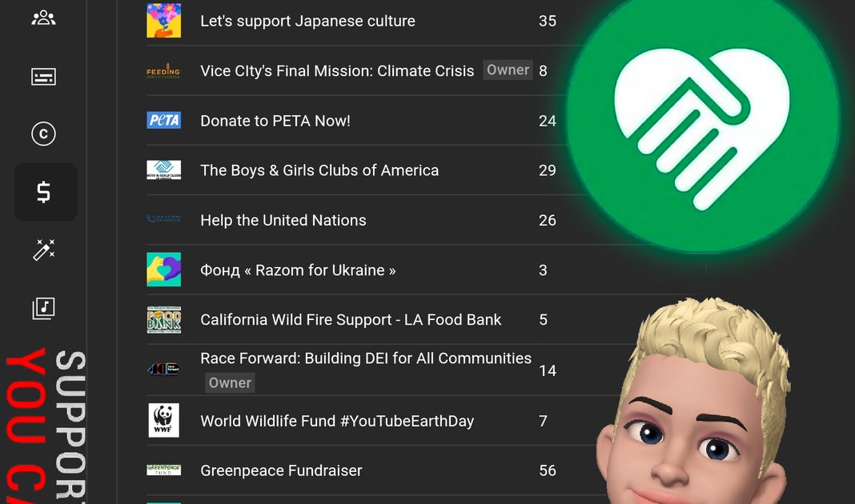This screenshot has width=855, height=504.
Task: Open The Boys & Girls Clubs of America
Action: pyautogui.click(x=319, y=170)
